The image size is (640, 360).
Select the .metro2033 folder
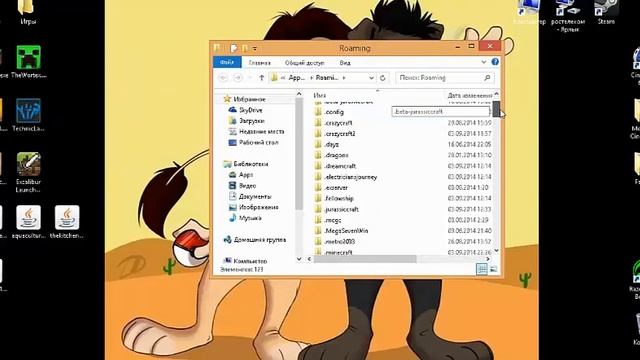(x=339, y=242)
